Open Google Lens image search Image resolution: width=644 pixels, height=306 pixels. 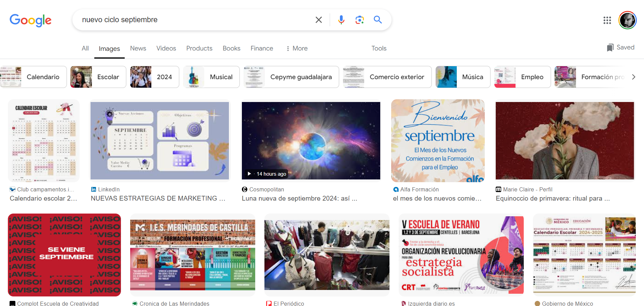click(359, 20)
